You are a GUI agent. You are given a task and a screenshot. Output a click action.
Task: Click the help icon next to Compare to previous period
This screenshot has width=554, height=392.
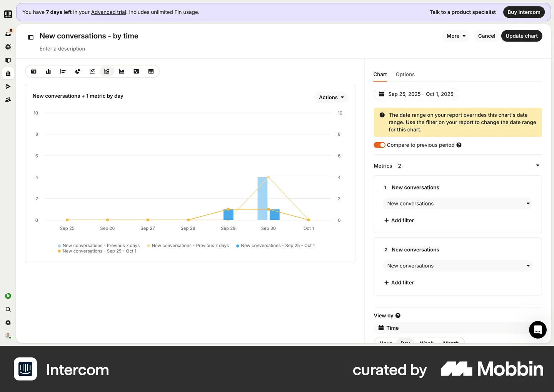tap(459, 145)
